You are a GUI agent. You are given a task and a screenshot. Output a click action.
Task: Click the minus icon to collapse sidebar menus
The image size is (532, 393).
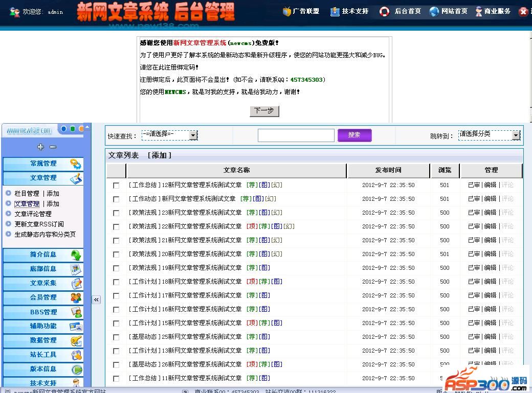53,147
